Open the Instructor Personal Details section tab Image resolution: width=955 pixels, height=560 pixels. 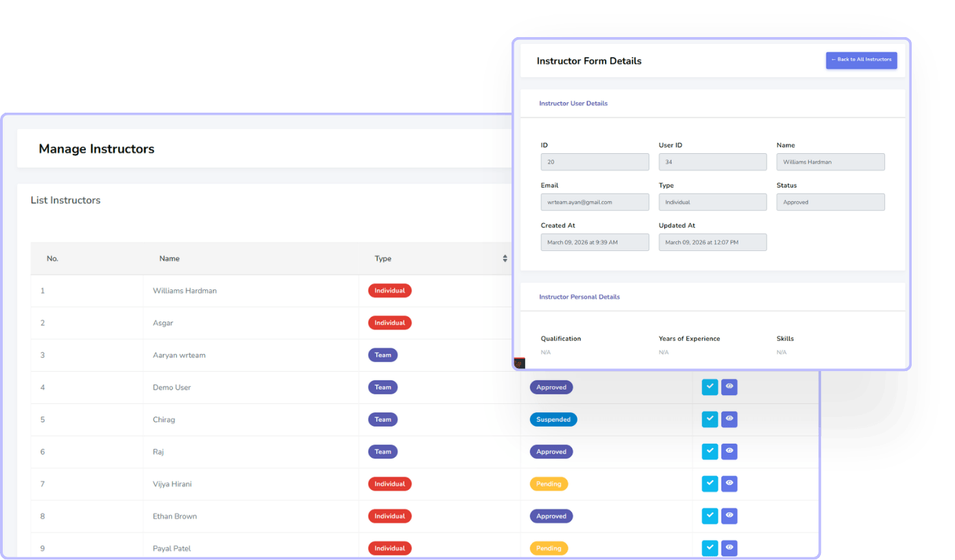pyautogui.click(x=579, y=298)
